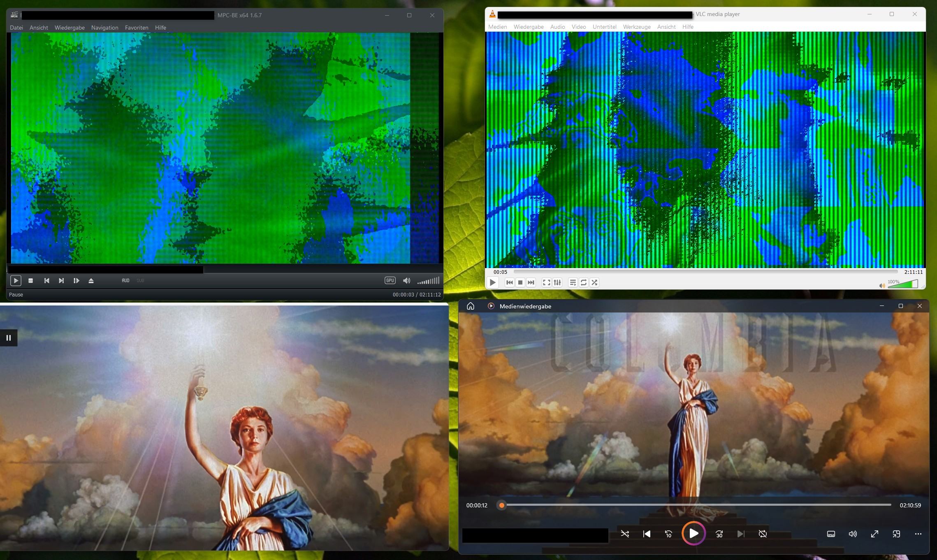
Task: Toggle fullscreen in VLC
Action: (546, 282)
